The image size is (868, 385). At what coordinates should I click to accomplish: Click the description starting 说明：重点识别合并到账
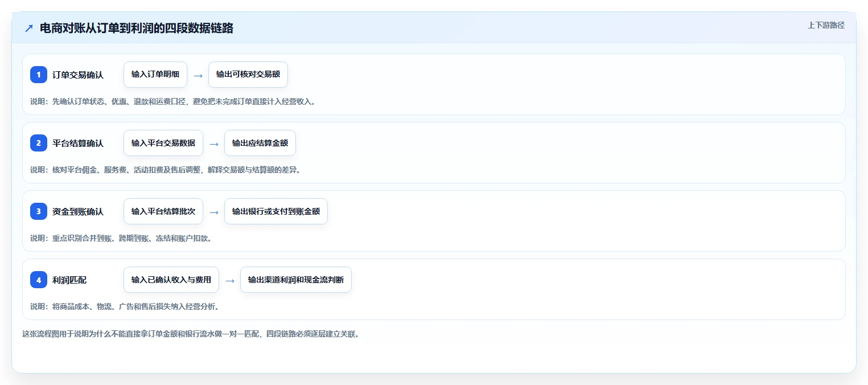(x=121, y=238)
